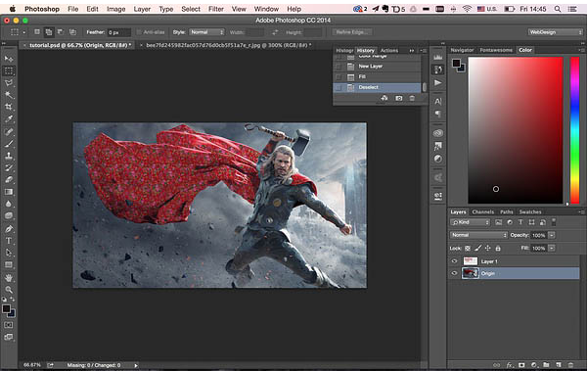The width and height of the screenshot is (588, 371).
Task: Select the Gradient tool
Action: pos(9,192)
